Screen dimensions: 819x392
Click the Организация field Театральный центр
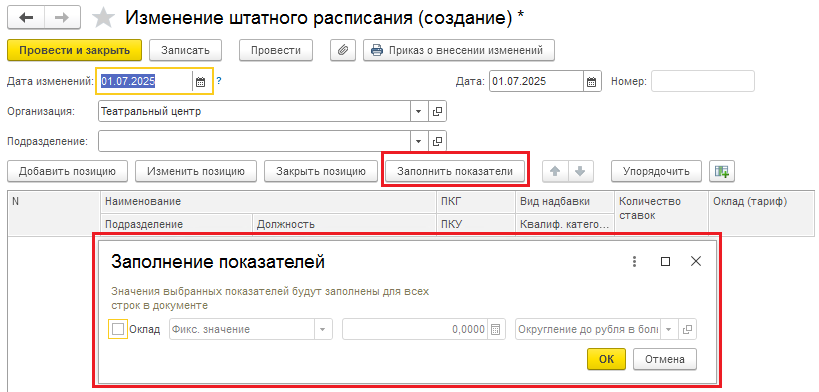click(254, 111)
